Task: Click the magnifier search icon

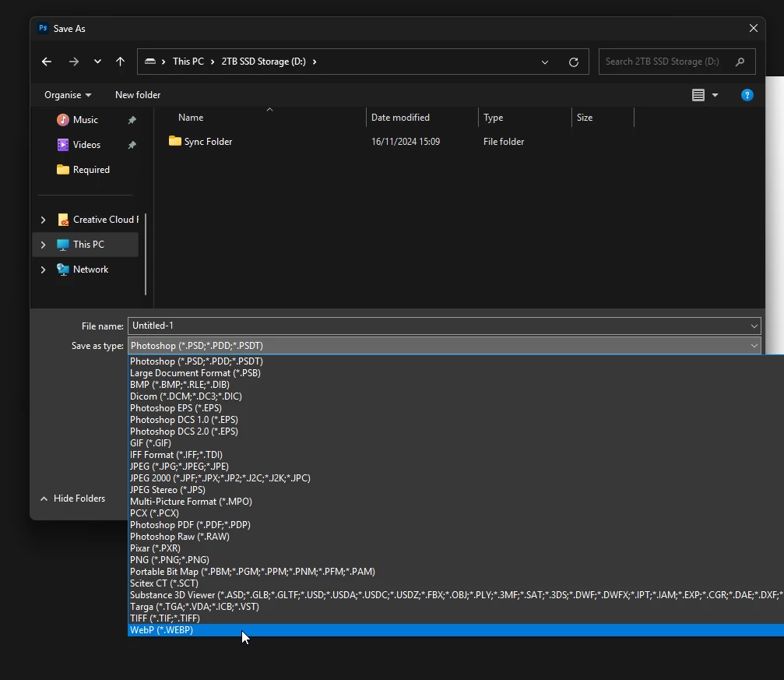Action: tap(740, 62)
